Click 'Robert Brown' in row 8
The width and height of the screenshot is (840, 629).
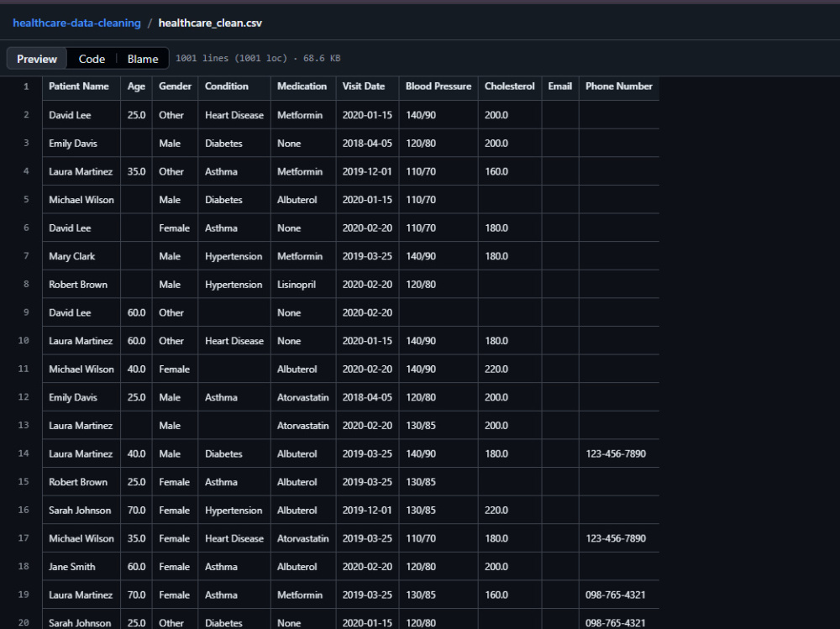(77, 285)
